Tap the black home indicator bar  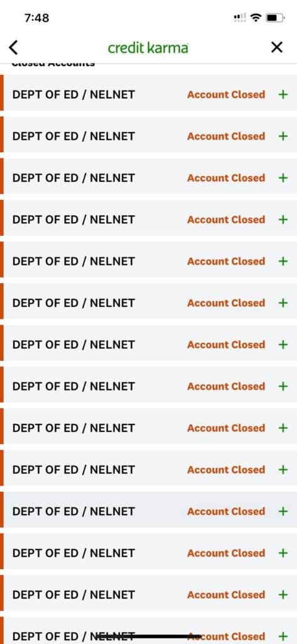(148, 636)
